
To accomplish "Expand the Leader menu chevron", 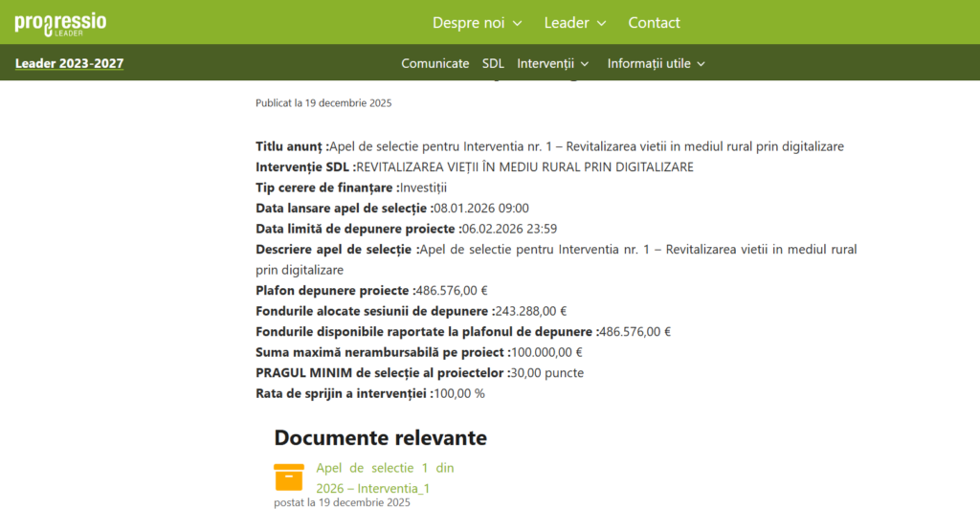I will (x=602, y=23).
